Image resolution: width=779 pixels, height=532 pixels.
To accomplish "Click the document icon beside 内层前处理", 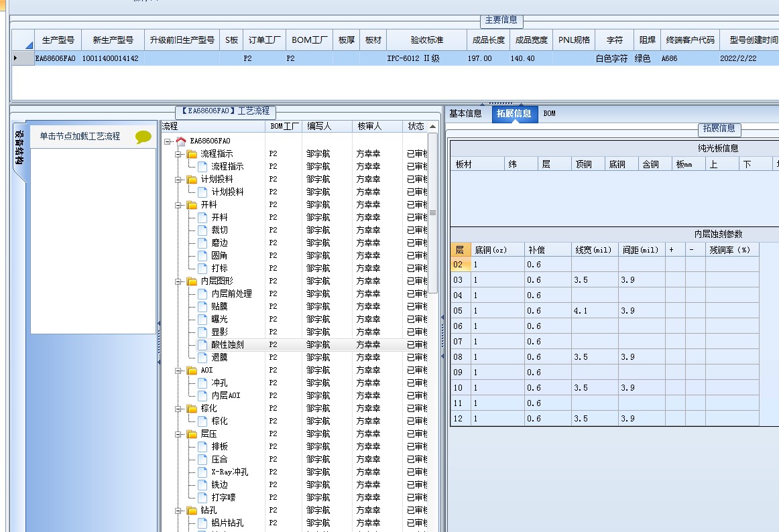I will click(x=202, y=293).
